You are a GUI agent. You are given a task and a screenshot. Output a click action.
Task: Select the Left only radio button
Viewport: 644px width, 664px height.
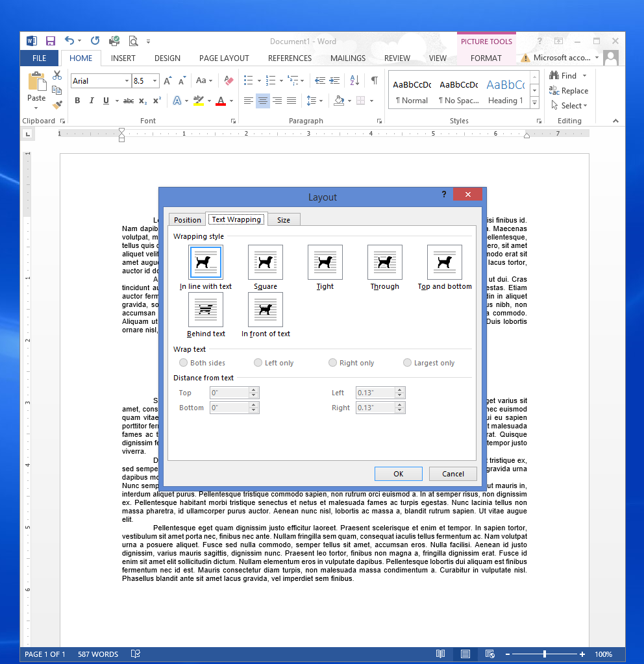[258, 362]
